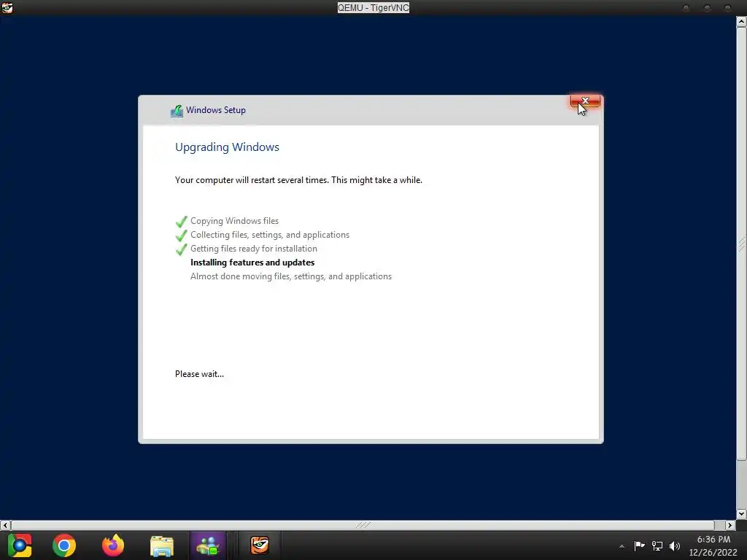This screenshot has width=747, height=560.
Task: Click the Windows Setup title icon
Action: pyautogui.click(x=177, y=111)
